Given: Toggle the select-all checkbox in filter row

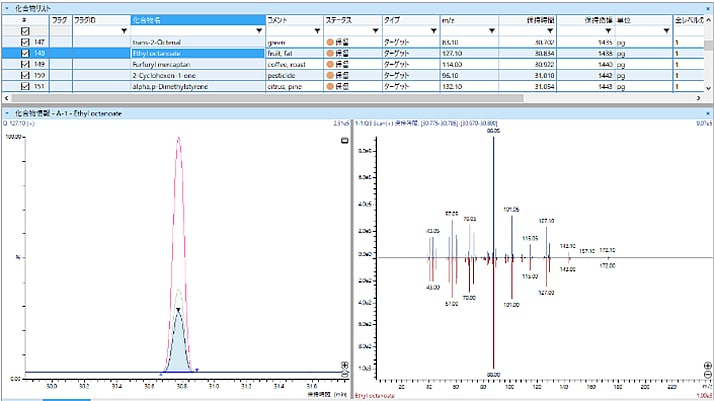Looking at the screenshot, I should click(x=25, y=31).
